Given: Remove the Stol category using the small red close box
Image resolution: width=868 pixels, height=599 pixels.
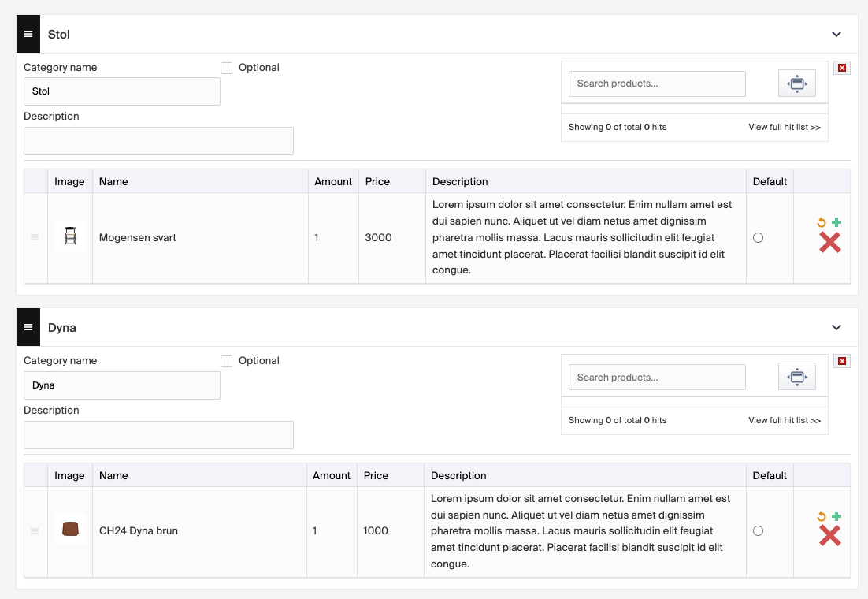Looking at the screenshot, I should tap(842, 68).
